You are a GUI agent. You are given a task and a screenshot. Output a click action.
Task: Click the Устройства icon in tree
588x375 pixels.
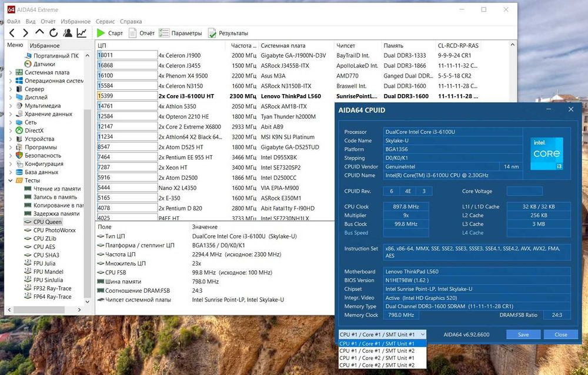(19, 139)
